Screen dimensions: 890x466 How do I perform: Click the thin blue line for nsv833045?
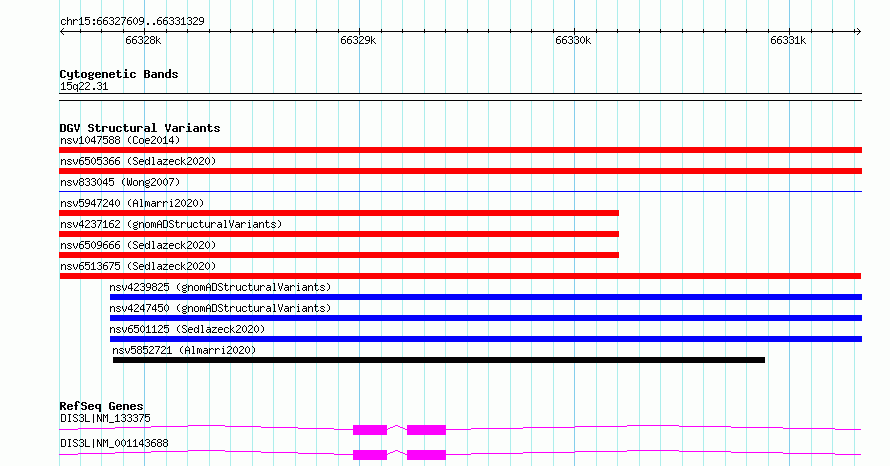[460, 192]
